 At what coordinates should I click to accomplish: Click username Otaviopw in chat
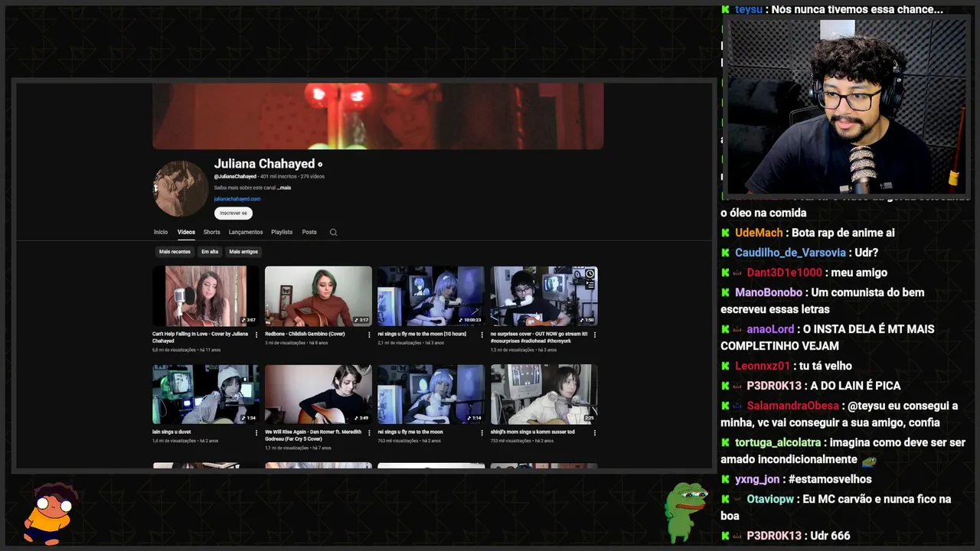tap(771, 499)
